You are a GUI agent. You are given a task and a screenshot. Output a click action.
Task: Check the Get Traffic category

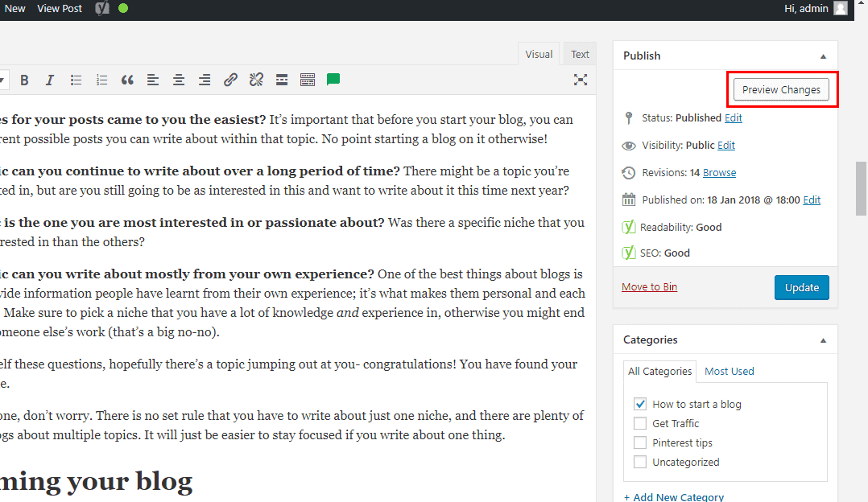coord(640,423)
